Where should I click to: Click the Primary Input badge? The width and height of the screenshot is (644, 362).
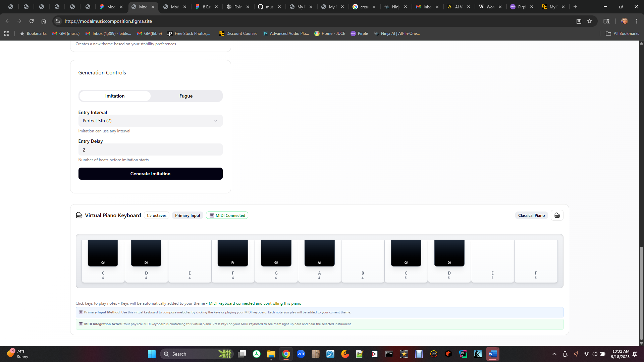coord(187,216)
